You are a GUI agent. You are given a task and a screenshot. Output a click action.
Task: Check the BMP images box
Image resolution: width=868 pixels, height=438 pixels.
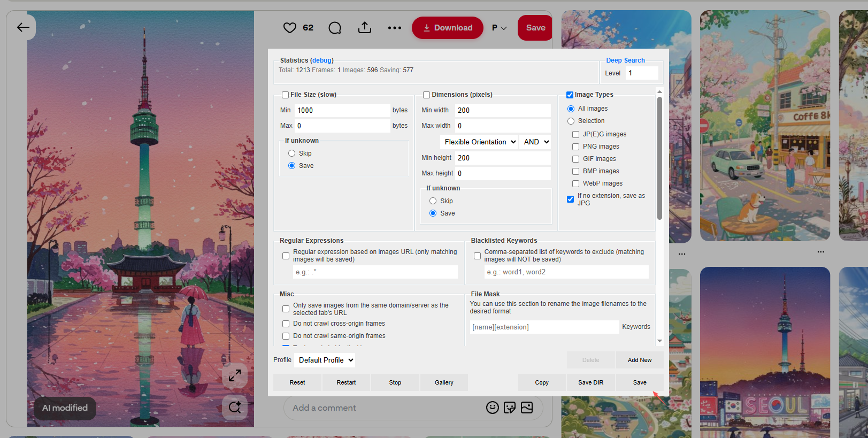coord(576,171)
